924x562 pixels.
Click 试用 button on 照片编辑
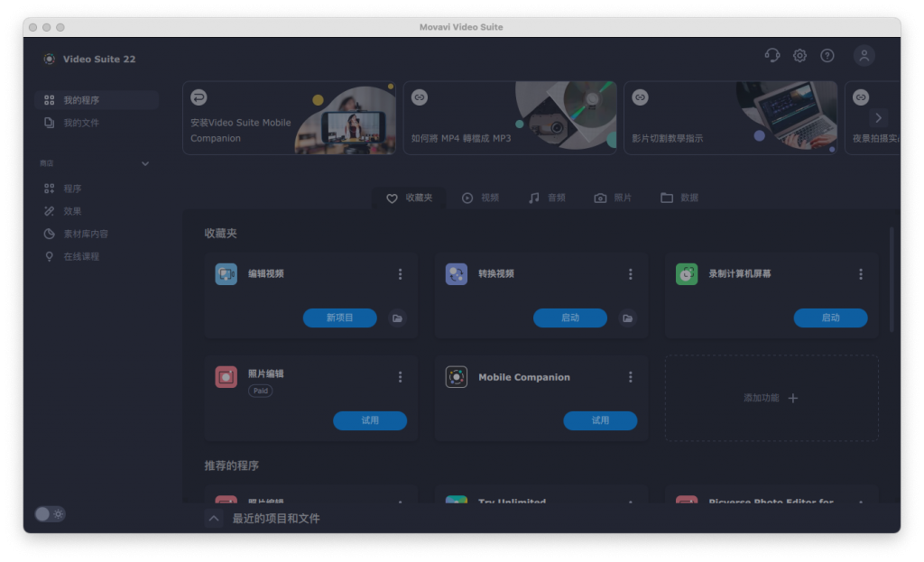[370, 420]
